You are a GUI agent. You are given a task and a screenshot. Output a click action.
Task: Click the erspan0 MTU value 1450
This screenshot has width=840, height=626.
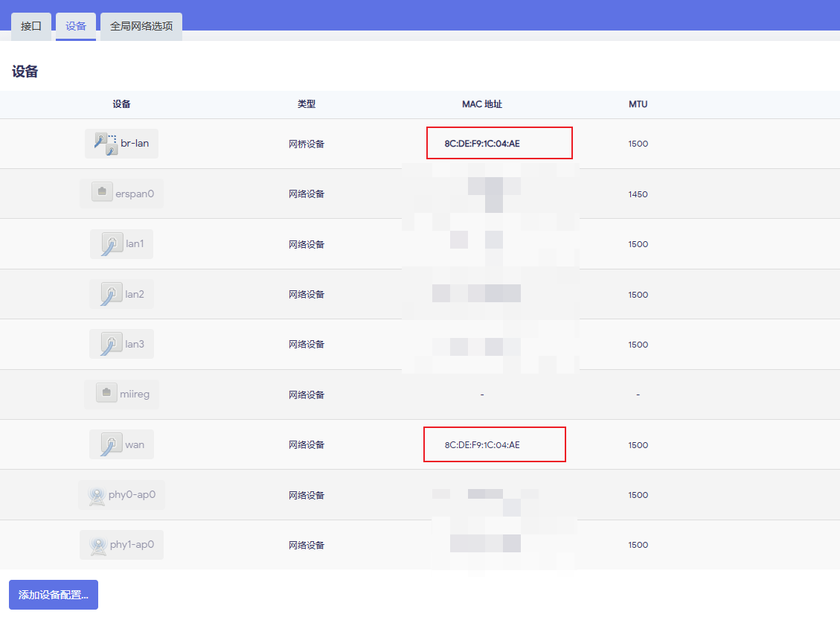click(x=638, y=194)
